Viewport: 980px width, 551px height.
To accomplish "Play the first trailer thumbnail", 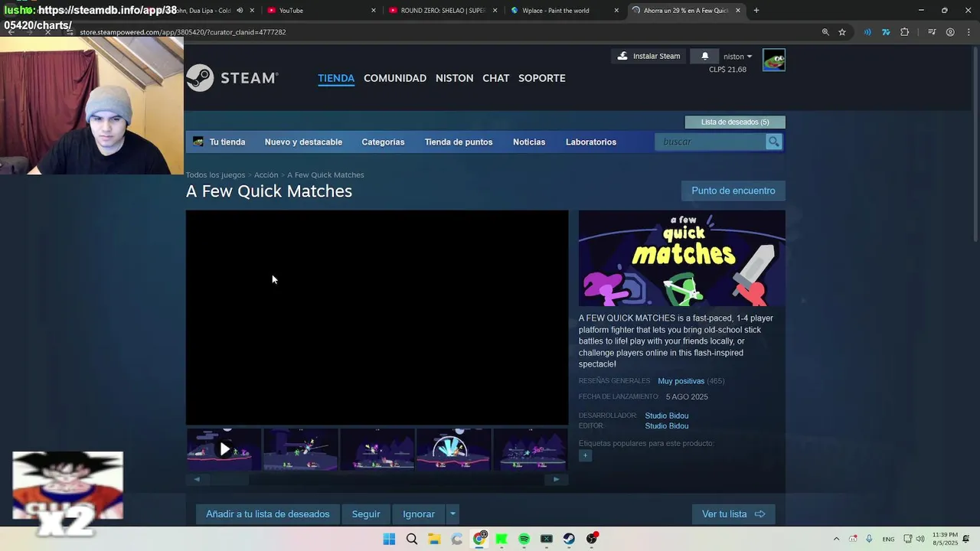I will (224, 449).
